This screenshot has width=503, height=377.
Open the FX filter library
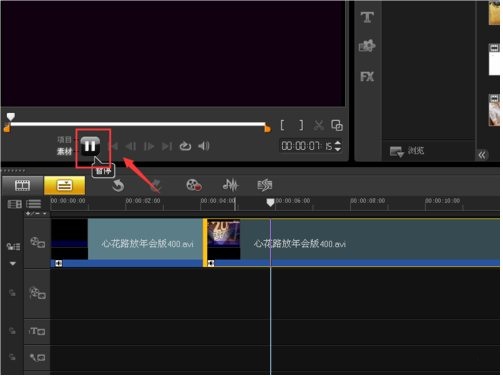point(367,77)
